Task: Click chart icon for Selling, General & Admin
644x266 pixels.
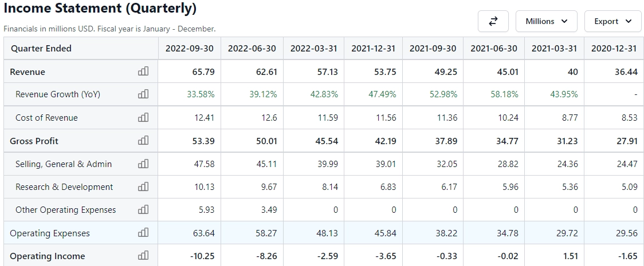Action: tap(143, 164)
